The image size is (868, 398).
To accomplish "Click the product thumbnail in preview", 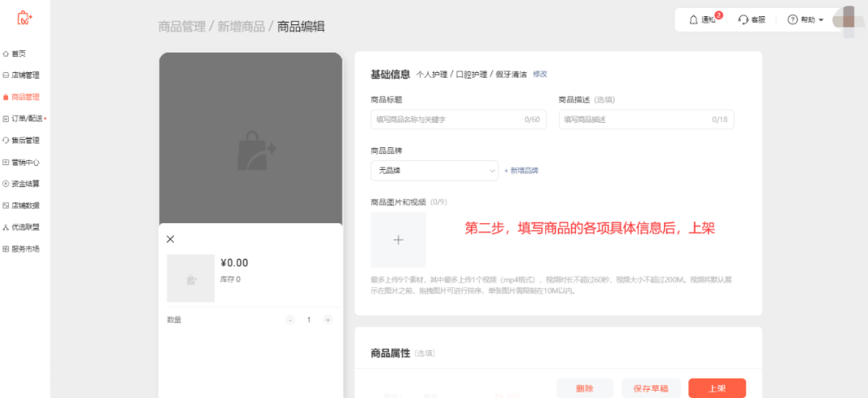I will click(x=190, y=278).
